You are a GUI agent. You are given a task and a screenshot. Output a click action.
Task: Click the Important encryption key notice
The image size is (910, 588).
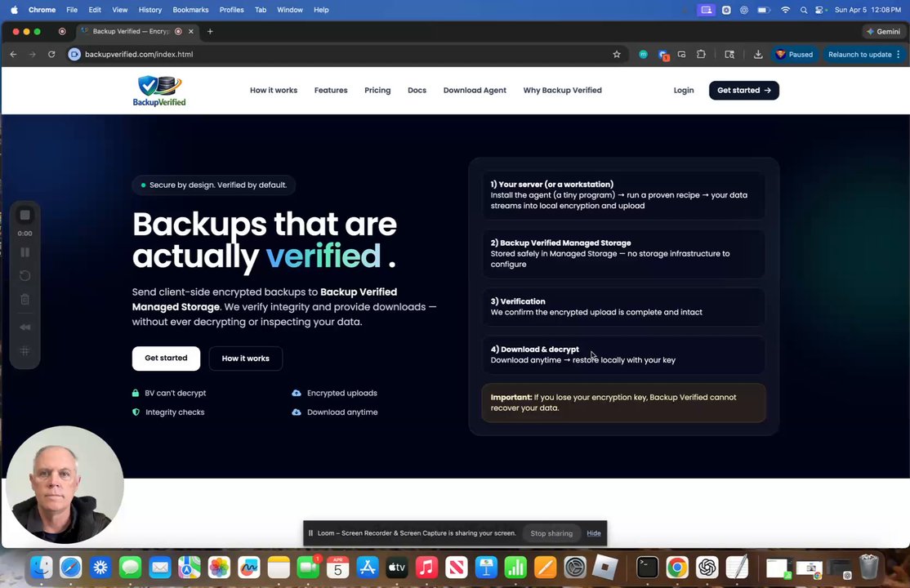[623, 403]
